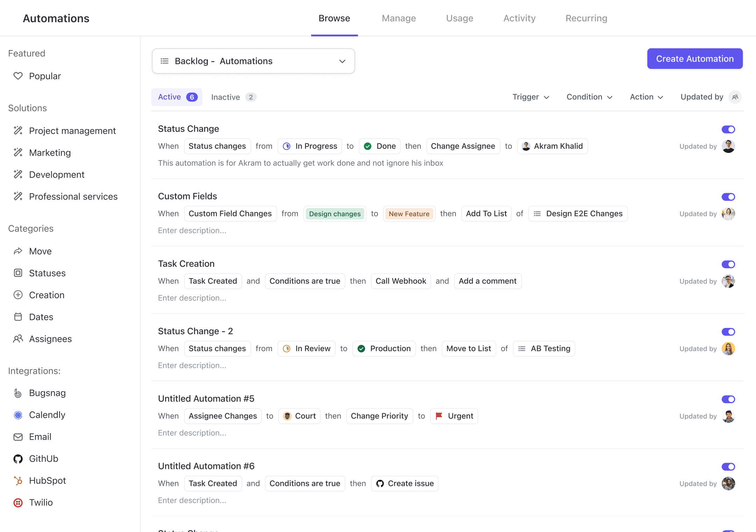Switch to the Manage tab
Screen dimensions: 756x532
399,18
